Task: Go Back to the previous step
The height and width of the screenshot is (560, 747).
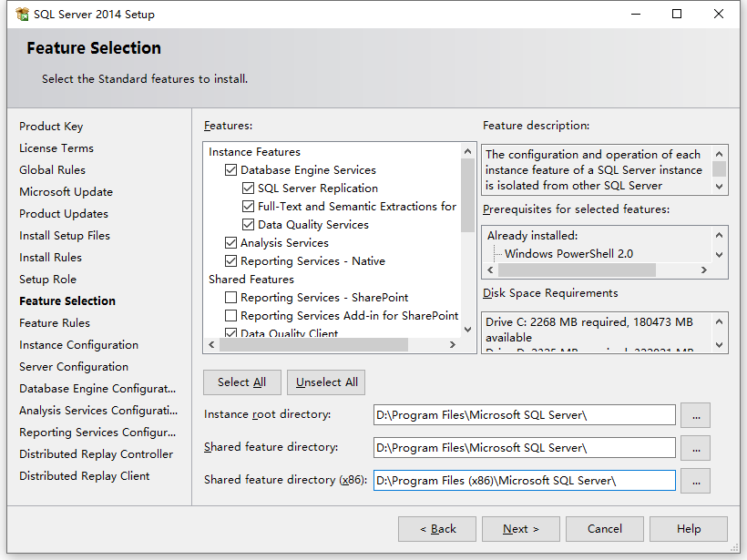Action: click(x=437, y=529)
